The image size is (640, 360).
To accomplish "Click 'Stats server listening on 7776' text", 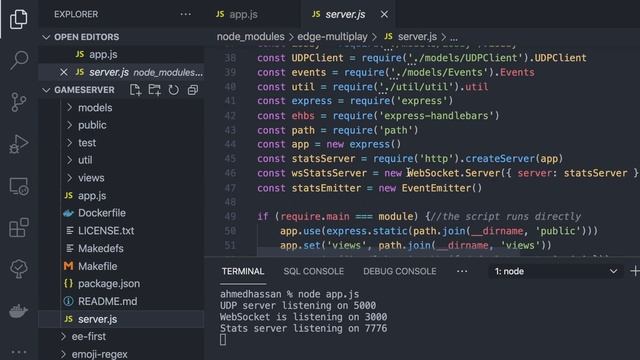I will click(303, 329).
